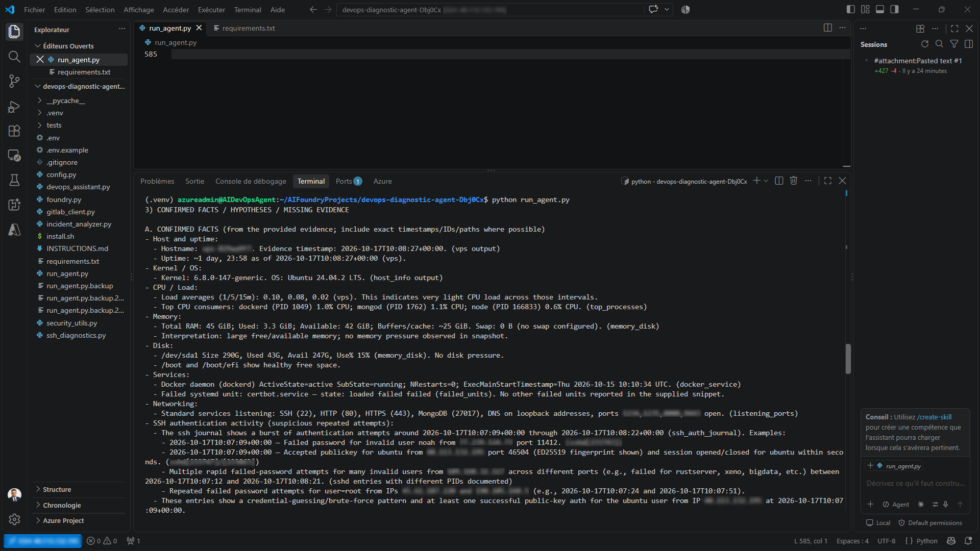Open notifications bell in status bar
Viewport: 980px width, 551px height.
coord(968,541)
